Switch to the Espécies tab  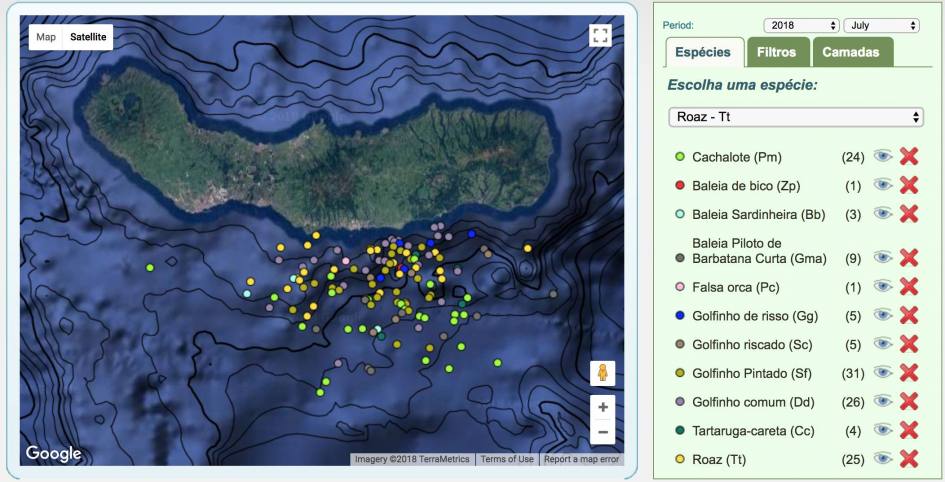(x=703, y=52)
